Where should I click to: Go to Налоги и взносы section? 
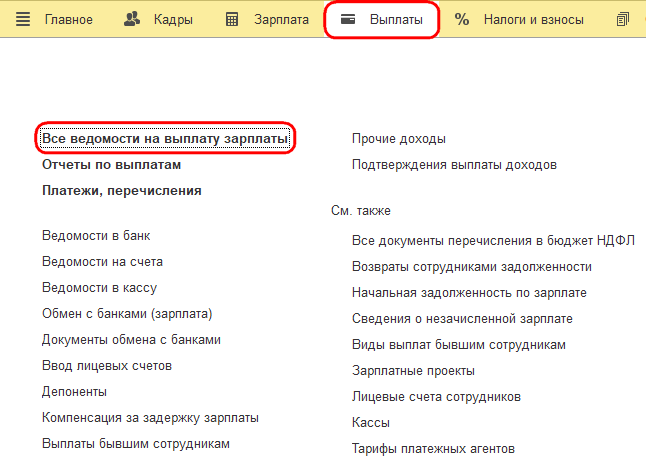click(534, 19)
